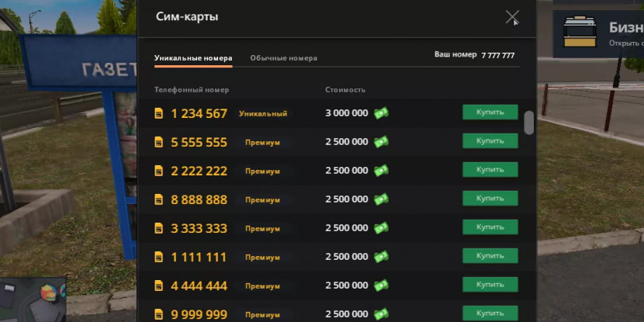Select the Уникальный label on first row
644x322 pixels.
(263, 114)
